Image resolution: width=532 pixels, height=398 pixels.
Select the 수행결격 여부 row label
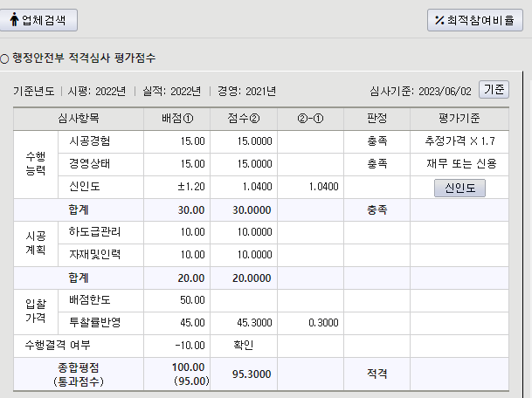tap(58, 345)
